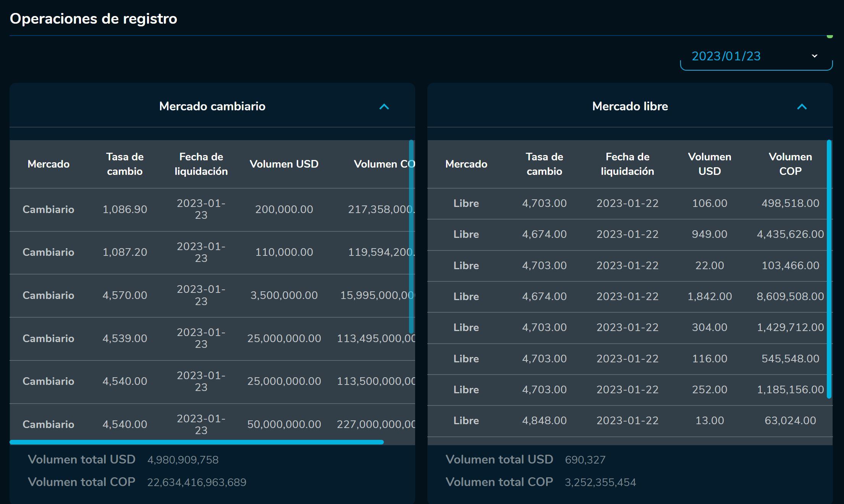Click the Mercado libre panel title
The width and height of the screenshot is (844, 504).
[x=630, y=106]
